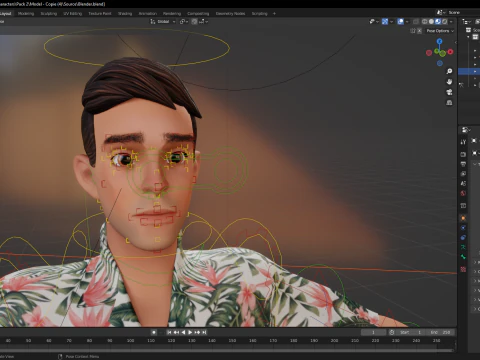This screenshot has width=480, height=360.
Task: Play animation in reverse
Action: point(183,332)
